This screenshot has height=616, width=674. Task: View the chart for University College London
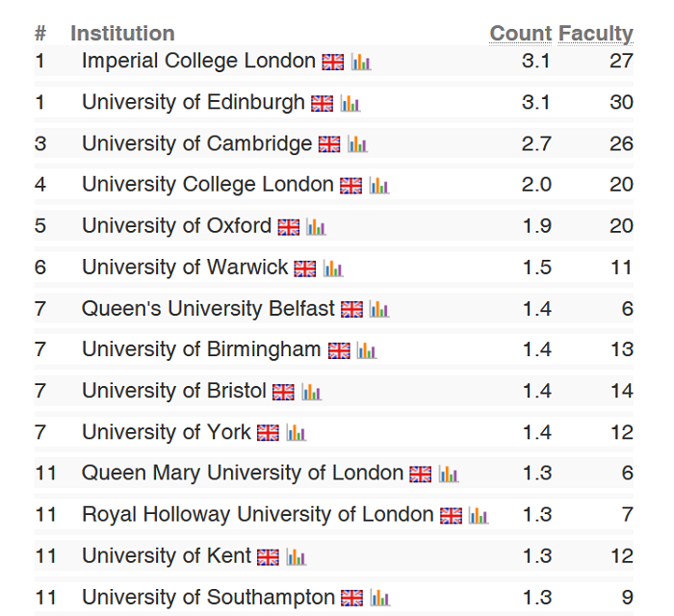[378, 186]
